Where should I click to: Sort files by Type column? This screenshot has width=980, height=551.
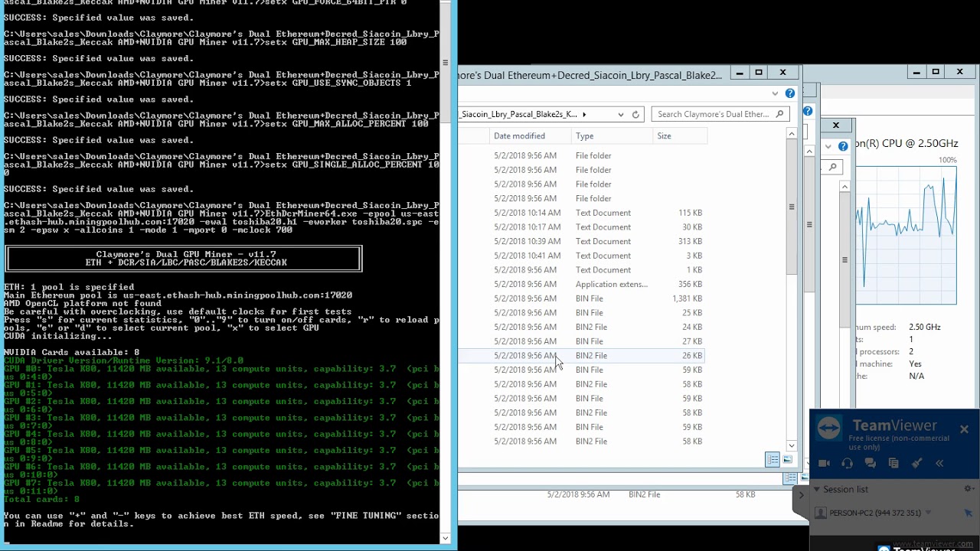[610, 136]
